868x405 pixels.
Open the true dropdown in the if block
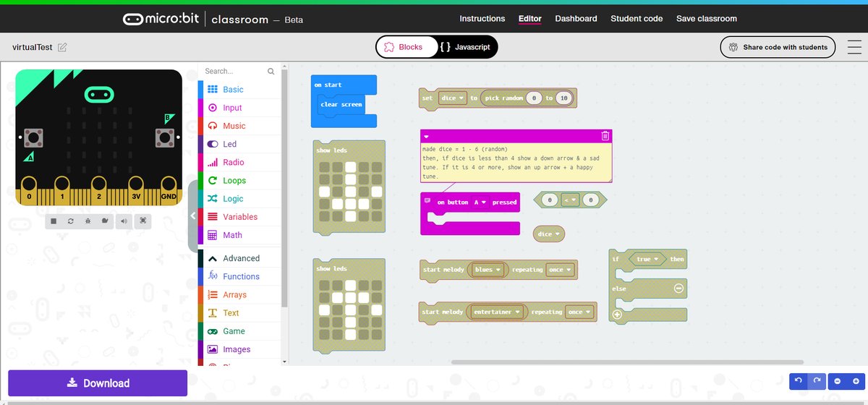pos(647,259)
